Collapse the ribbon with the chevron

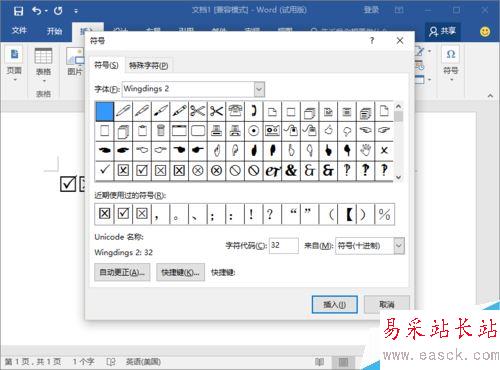point(490,96)
